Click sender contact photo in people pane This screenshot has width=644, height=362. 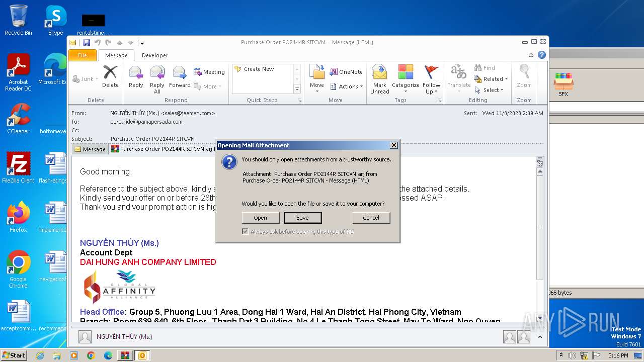point(85,337)
